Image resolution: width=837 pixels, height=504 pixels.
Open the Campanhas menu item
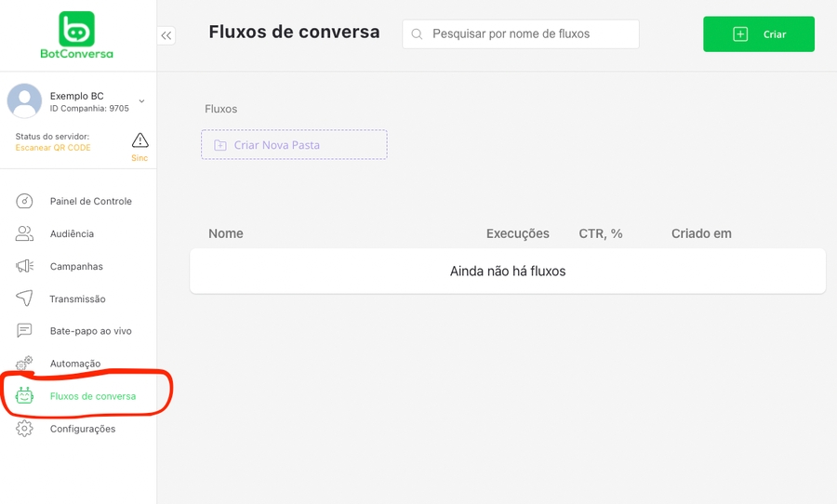(x=76, y=266)
